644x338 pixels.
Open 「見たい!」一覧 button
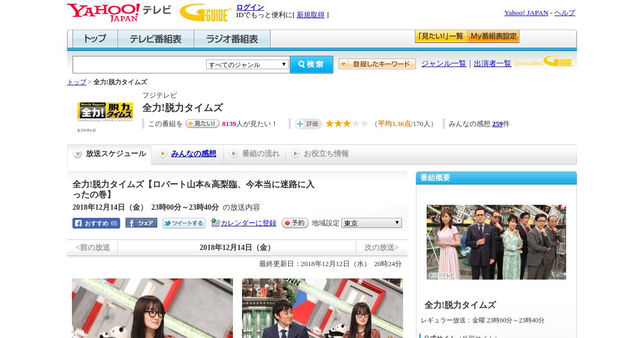(441, 36)
